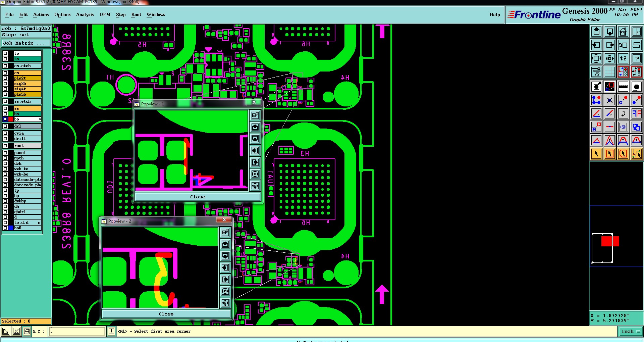Toggle display box for layer drill
The height and width of the screenshot is (342, 644).
pos(5,139)
